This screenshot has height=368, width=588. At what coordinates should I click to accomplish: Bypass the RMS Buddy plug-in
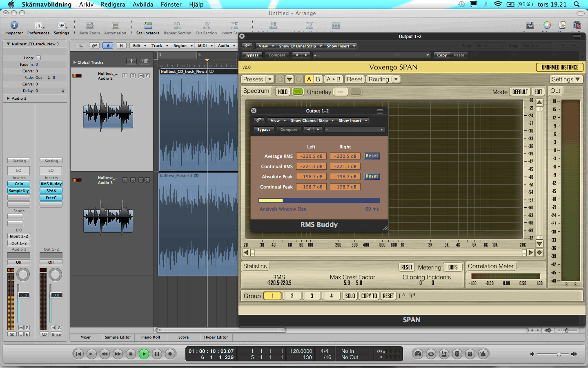pos(264,130)
